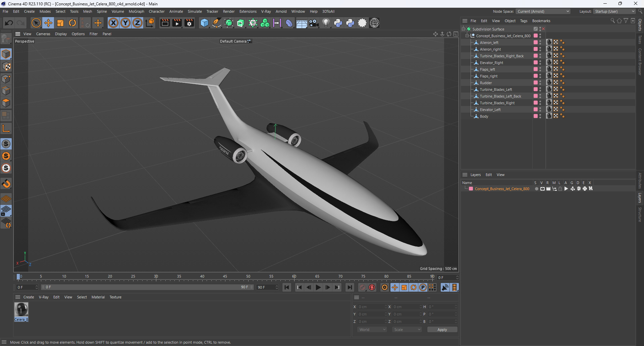Toggle Y axis lock
644x346 pixels.
pyautogui.click(x=125, y=23)
